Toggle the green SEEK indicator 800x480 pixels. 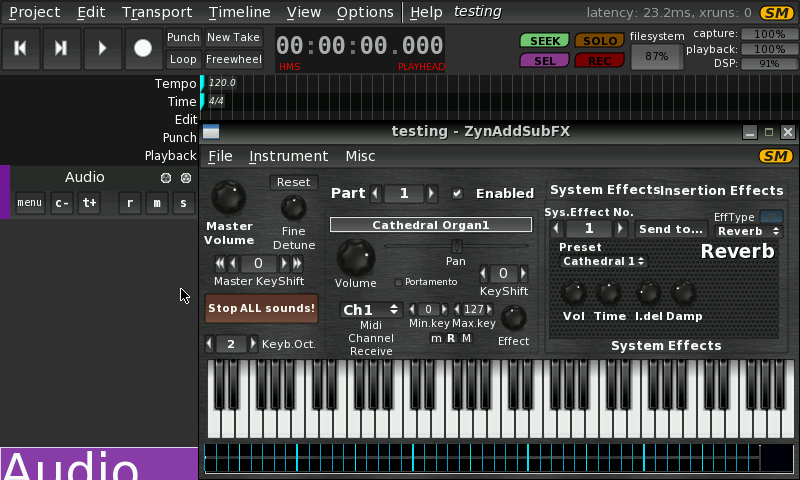[544, 41]
